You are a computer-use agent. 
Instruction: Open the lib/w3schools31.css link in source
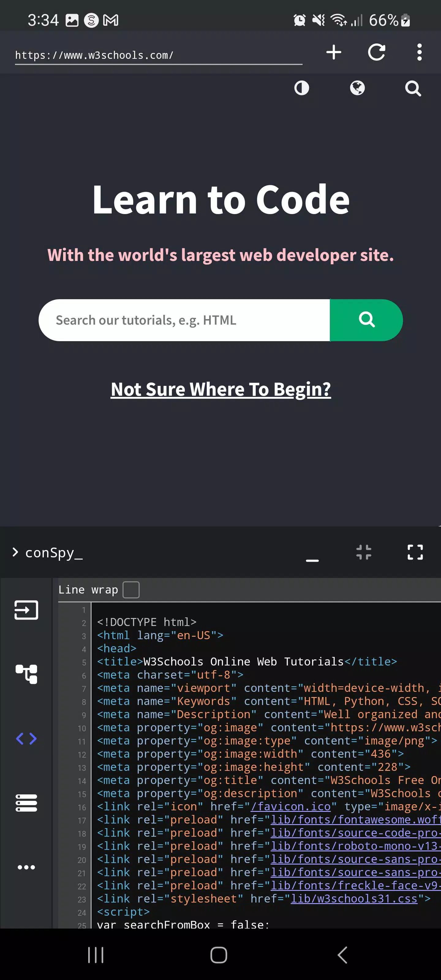coord(354,898)
